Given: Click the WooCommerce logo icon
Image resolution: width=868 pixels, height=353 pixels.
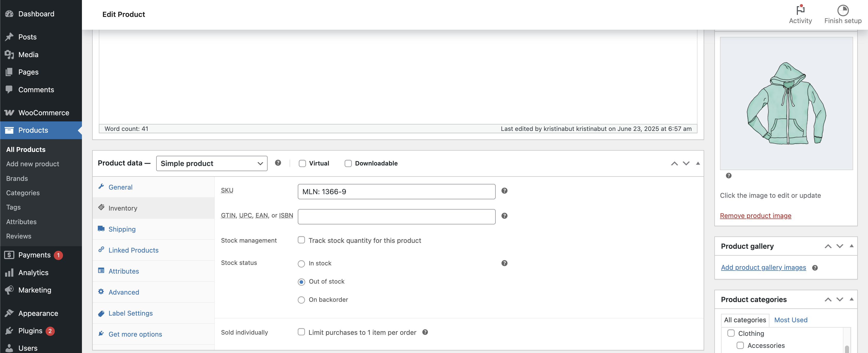Looking at the screenshot, I should [x=9, y=113].
